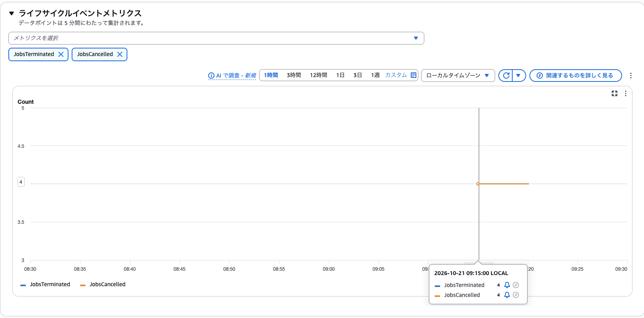Select the 1時間 time range
Viewport: 644px width, 318px height.
click(271, 75)
